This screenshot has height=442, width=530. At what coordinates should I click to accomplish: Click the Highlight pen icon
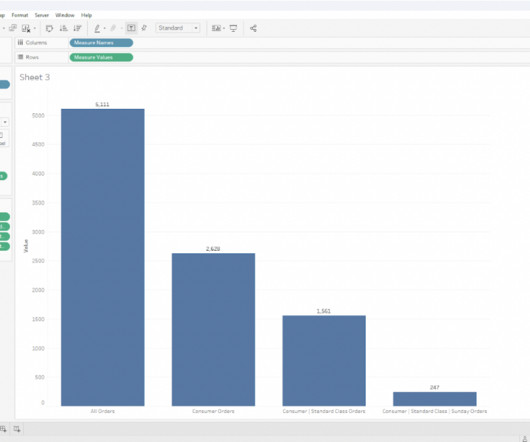(x=97, y=28)
